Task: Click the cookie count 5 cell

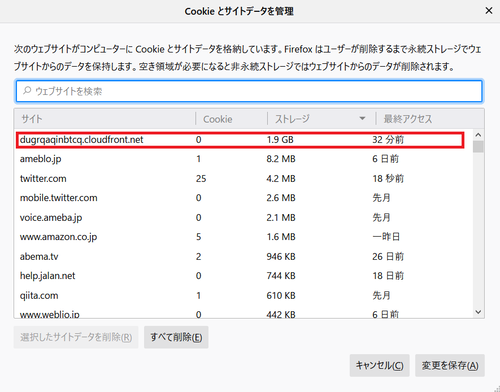Action: 199,237
